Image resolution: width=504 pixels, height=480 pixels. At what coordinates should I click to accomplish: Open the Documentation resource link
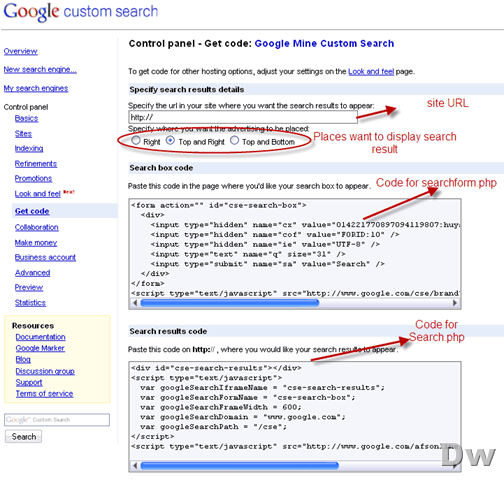40,337
